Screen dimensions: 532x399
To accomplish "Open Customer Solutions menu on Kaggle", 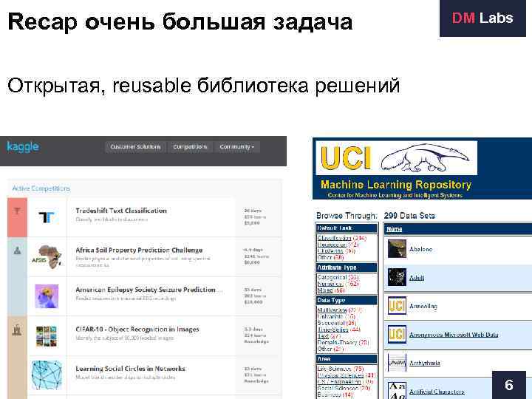I will tap(135, 147).
